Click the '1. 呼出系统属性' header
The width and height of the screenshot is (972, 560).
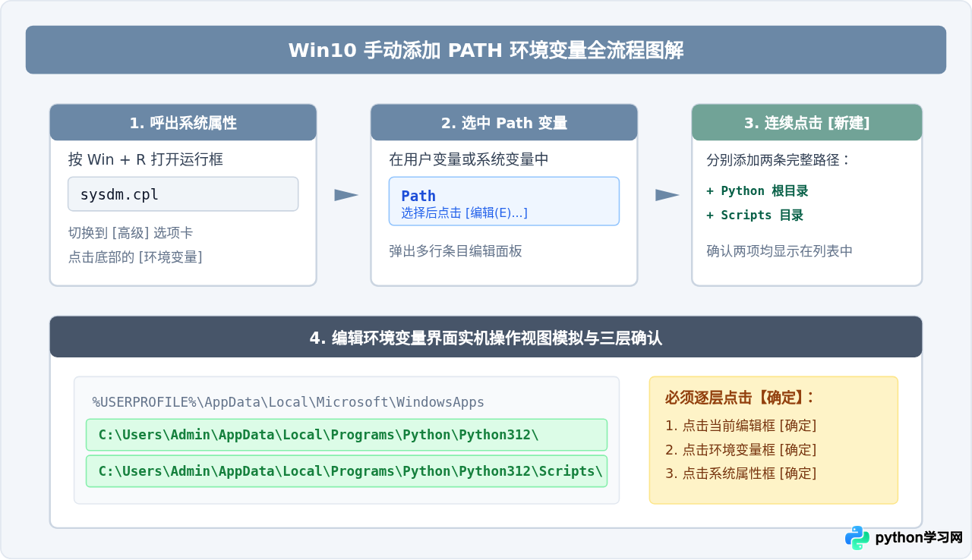coord(183,123)
